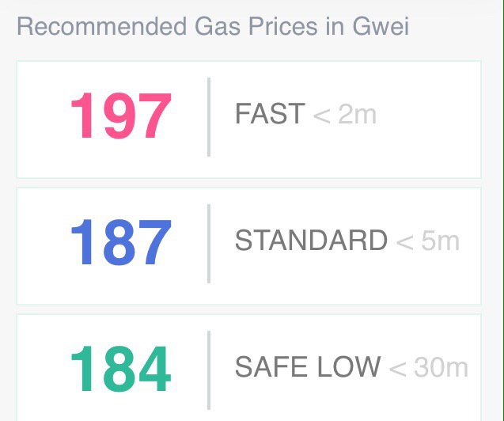Click empty space right of '< 2m'
The image size is (504, 421).
[431, 117]
